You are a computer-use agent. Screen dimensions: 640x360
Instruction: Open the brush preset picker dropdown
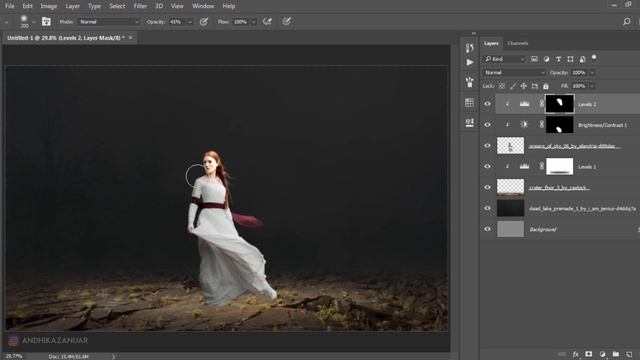coord(33,22)
